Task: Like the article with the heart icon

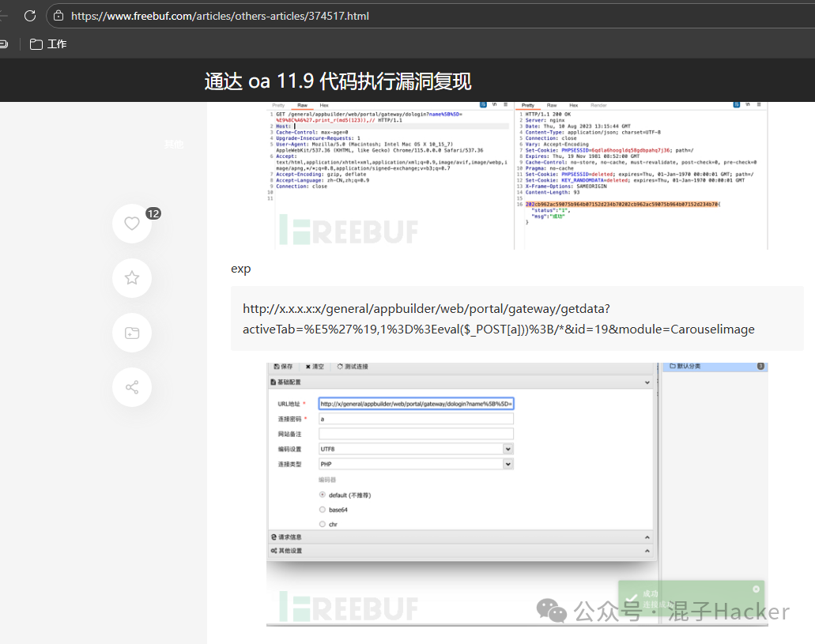Action: (132, 224)
